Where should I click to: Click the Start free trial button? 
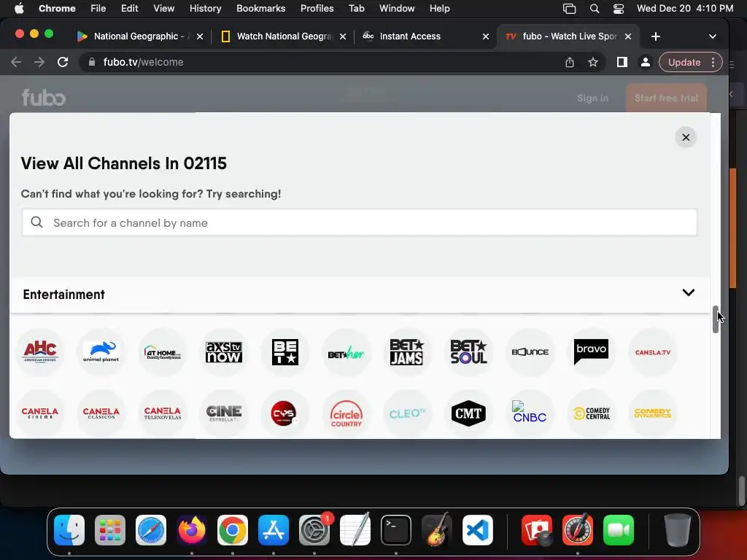pyautogui.click(x=666, y=98)
